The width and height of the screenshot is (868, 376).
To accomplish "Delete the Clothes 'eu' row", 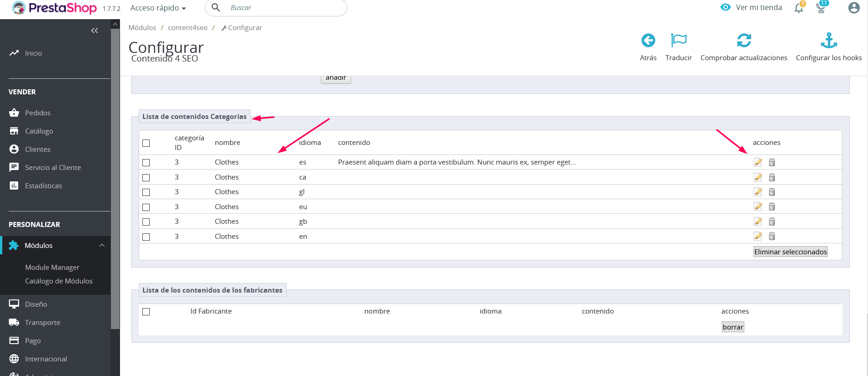I will pyautogui.click(x=772, y=206).
